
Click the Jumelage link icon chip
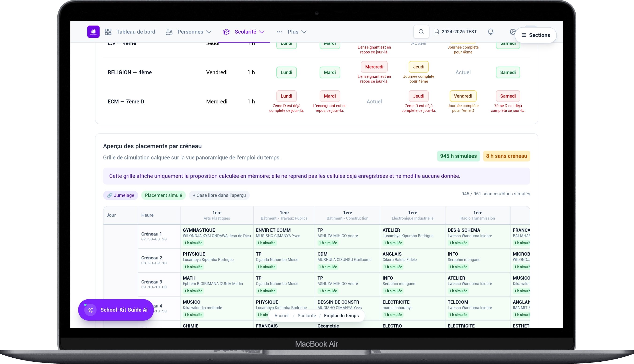pyautogui.click(x=121, y=195)
